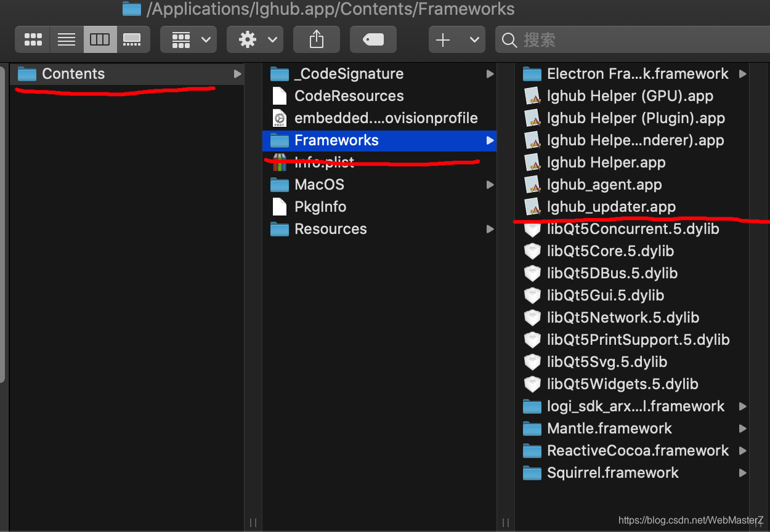The image size is (770, 532).
Task: Click libQt5Widgets.5.dylib file name
Action: [623, 384]
